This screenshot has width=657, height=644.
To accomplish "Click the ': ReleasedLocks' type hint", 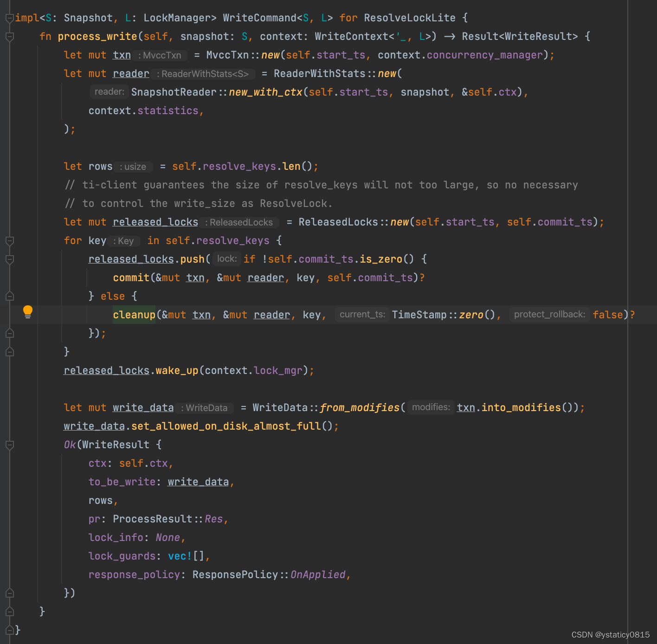I will point(239,222).
